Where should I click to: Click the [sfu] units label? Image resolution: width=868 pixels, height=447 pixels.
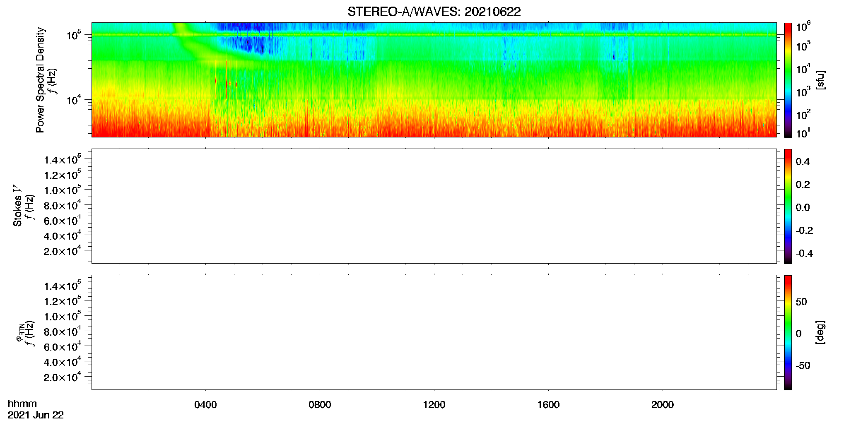tap(820, 80)
